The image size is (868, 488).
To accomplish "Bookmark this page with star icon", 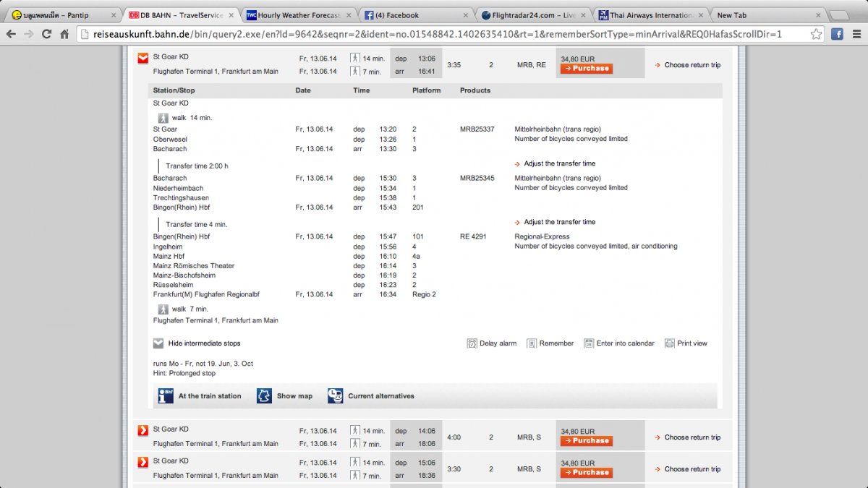I will [x=816, y=34].
